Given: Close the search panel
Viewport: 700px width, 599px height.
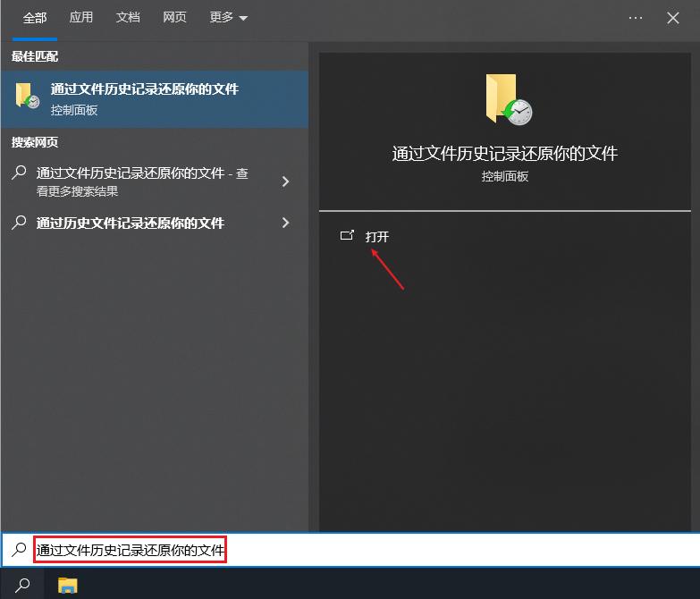Looking at the screenshot, I should coord(673,18).
